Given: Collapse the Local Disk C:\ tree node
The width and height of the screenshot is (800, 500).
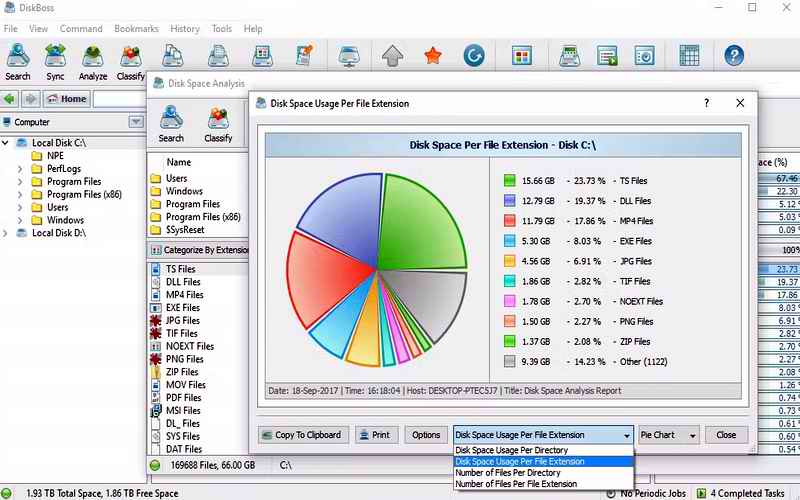Looking at the screenshot, I should pyautogui.click(x=6, y=143).
